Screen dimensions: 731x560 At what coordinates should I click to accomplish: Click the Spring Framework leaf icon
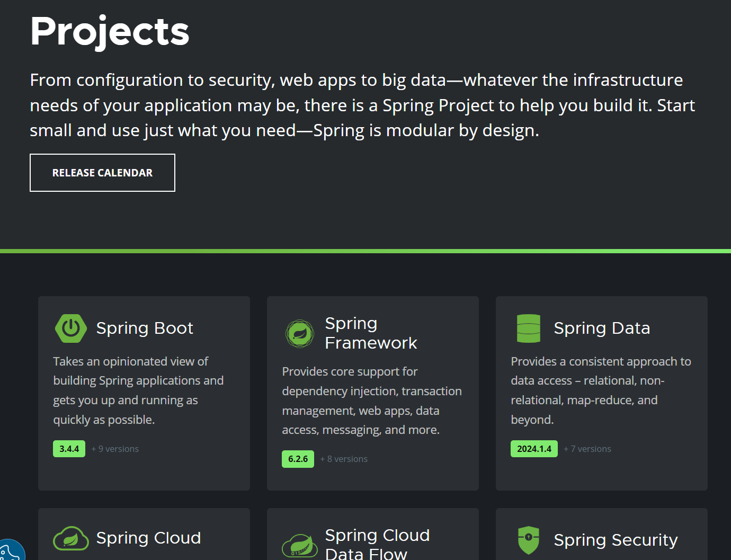tap(300, 333)
